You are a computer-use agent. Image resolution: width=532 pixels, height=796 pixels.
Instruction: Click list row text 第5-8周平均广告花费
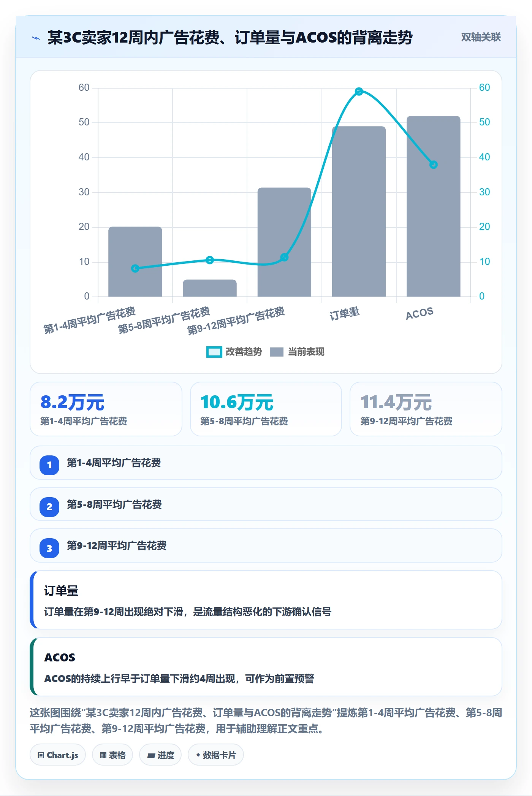tap(114, 504)
